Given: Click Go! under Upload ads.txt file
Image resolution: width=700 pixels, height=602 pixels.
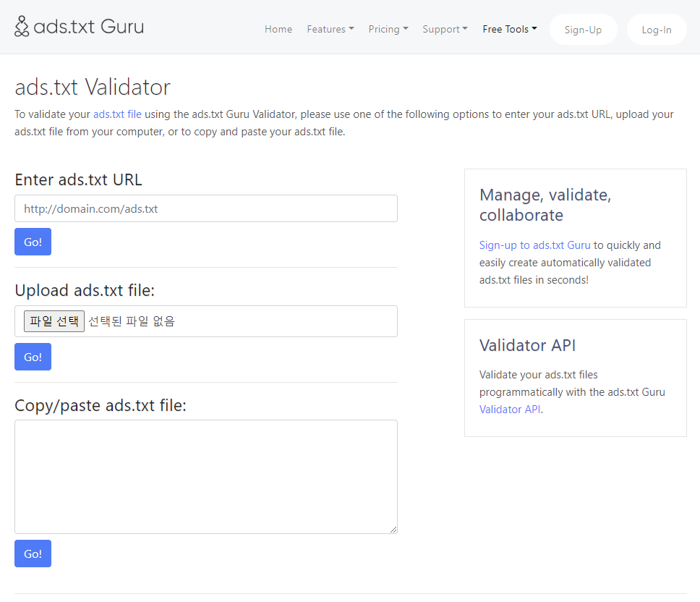Looking at the screenshot, I should point(33,357).
